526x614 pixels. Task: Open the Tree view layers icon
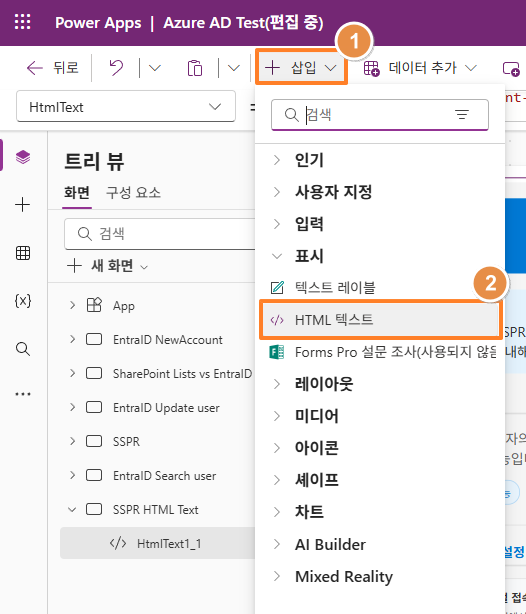coord(23,157)
